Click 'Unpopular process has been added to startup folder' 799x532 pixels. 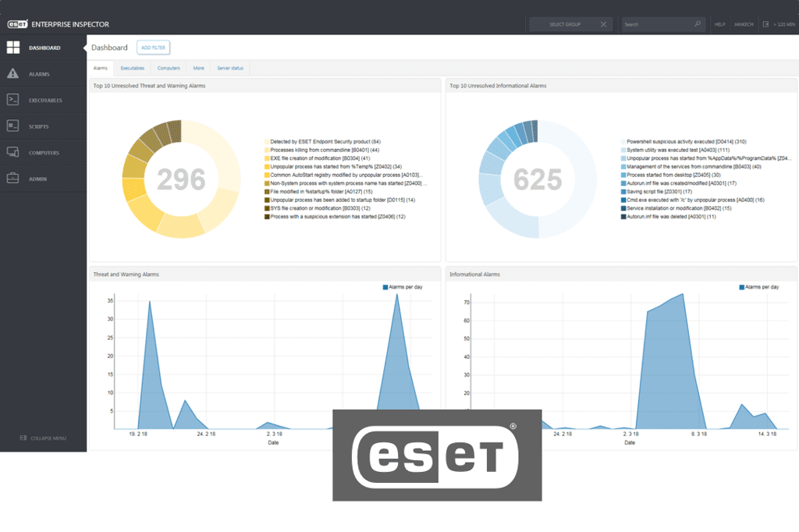(x=343, y=200)
